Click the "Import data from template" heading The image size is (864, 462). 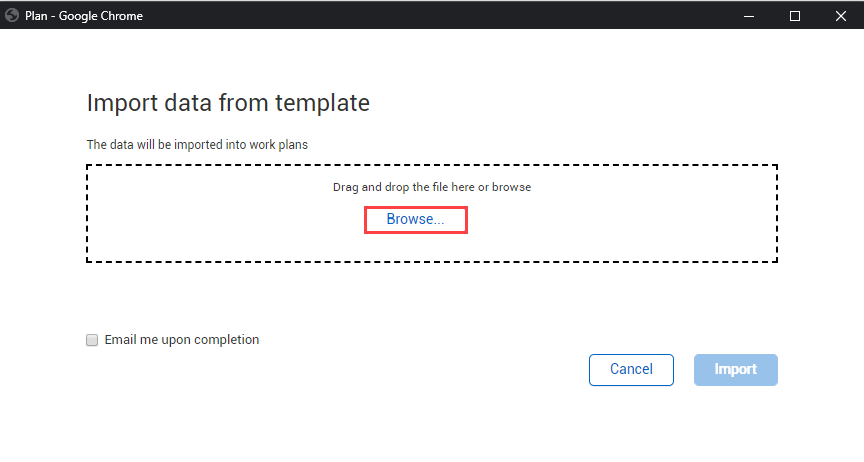[228, 102]
